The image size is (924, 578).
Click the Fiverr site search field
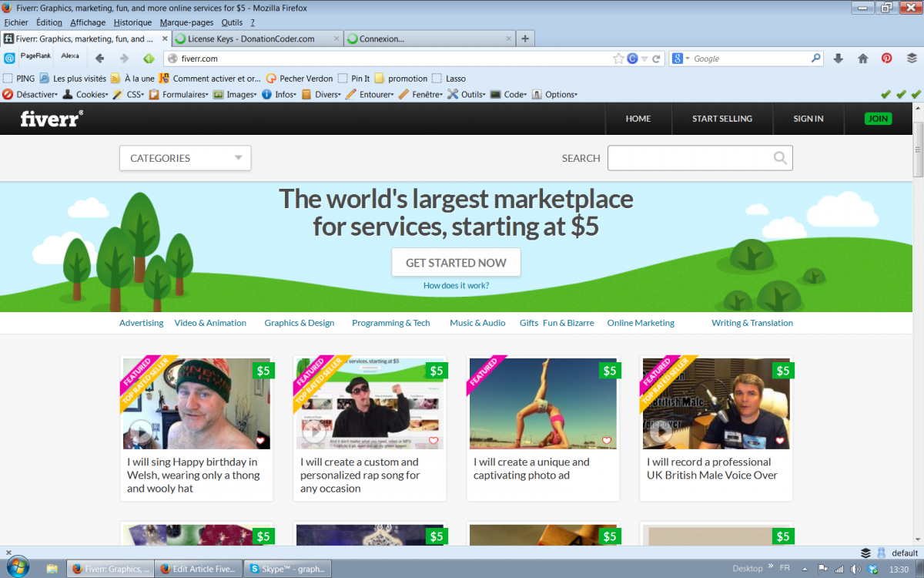point(700,158)
